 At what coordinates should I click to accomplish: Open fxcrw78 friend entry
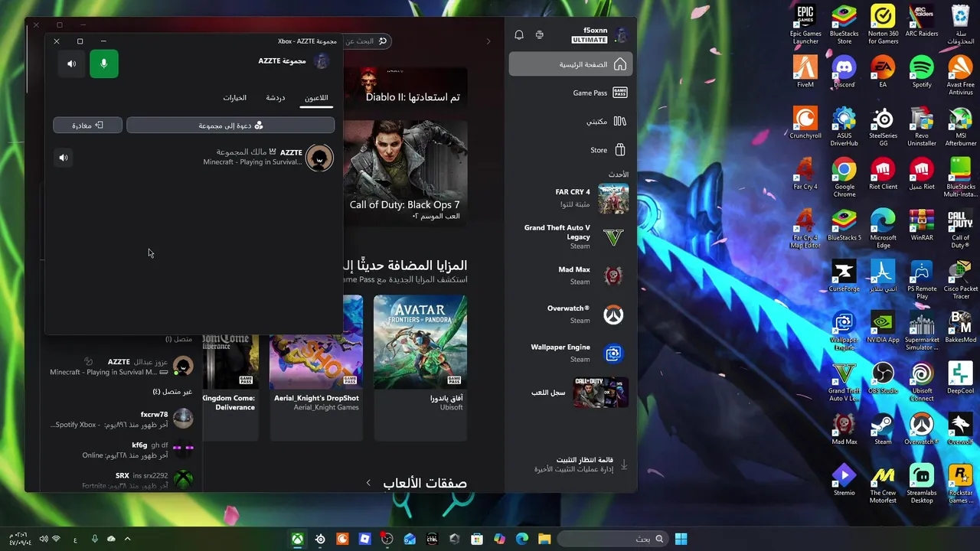(x=122, y=419)
